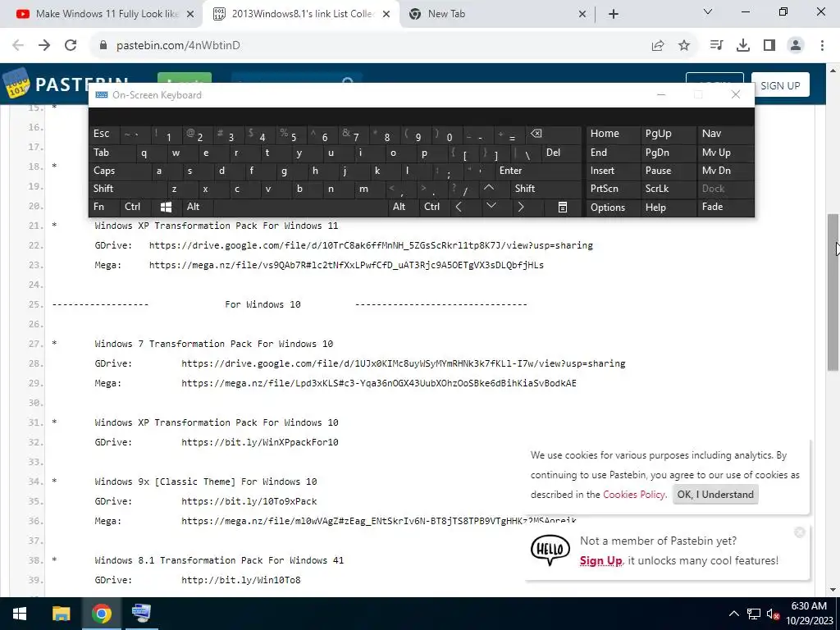Click the up arrow key on keyboard

point(489,189)
